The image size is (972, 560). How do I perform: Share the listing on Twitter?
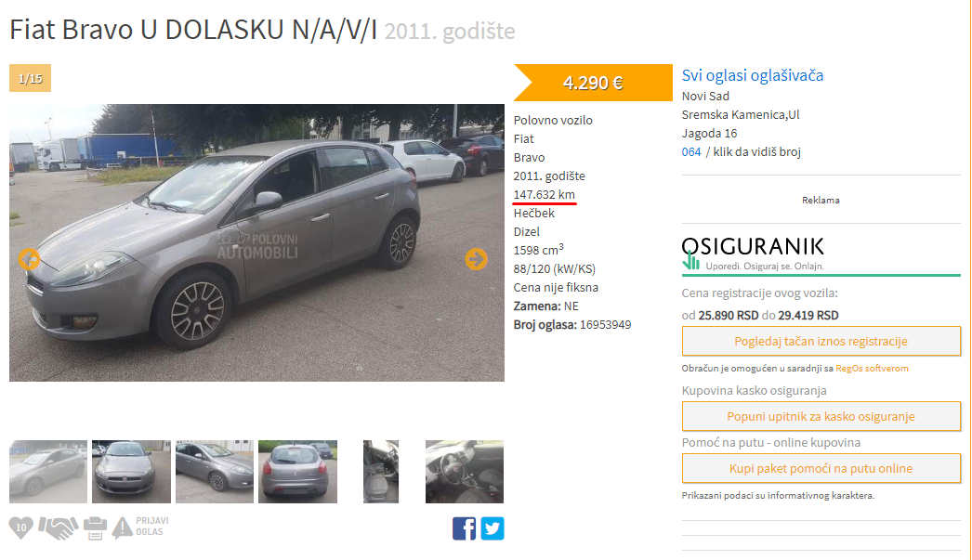pyautogui.click(x=493, y=528)
